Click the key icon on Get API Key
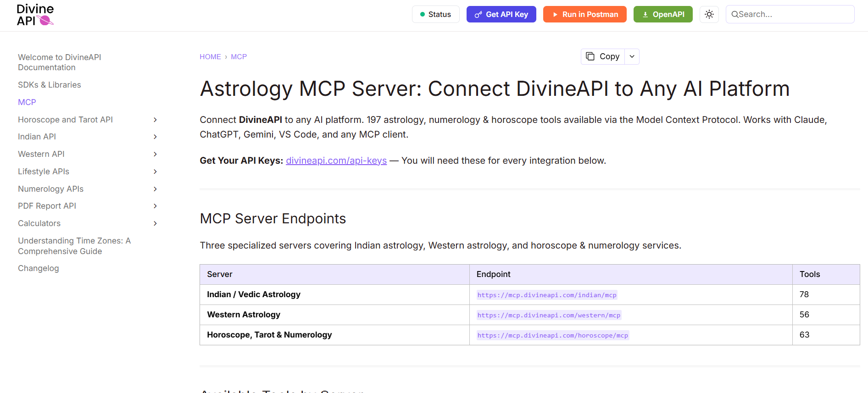The height and width of the screenshot is (393, 868). (x=478, y=15)
